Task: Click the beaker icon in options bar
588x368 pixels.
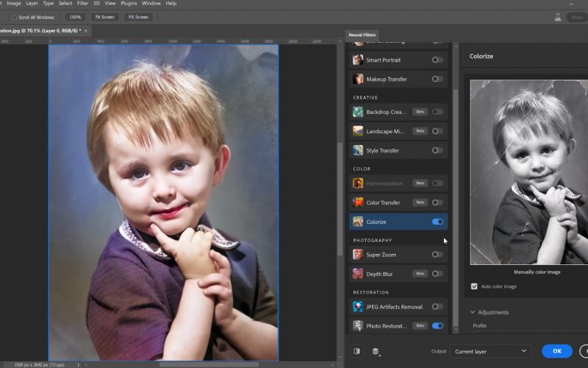Action: pyautogui.click(x=558, y=17)
